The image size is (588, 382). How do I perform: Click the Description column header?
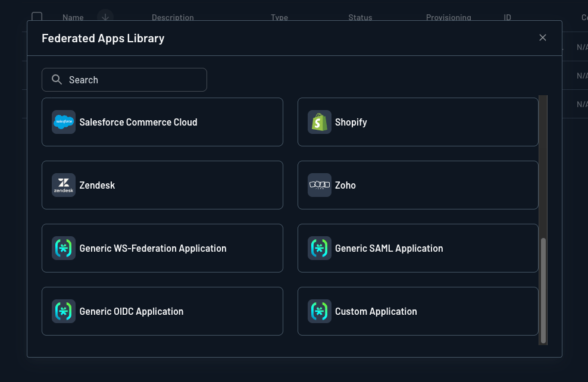[x=173, y=17]
